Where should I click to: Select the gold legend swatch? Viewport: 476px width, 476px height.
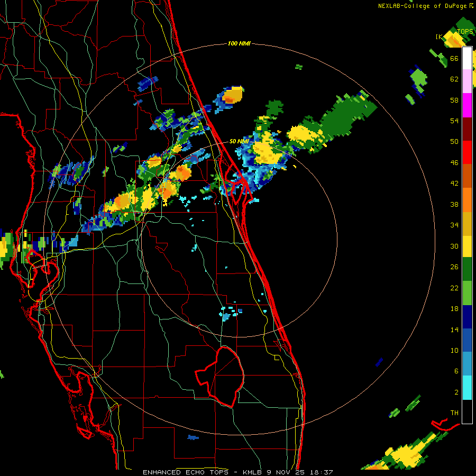click(467, 224)
